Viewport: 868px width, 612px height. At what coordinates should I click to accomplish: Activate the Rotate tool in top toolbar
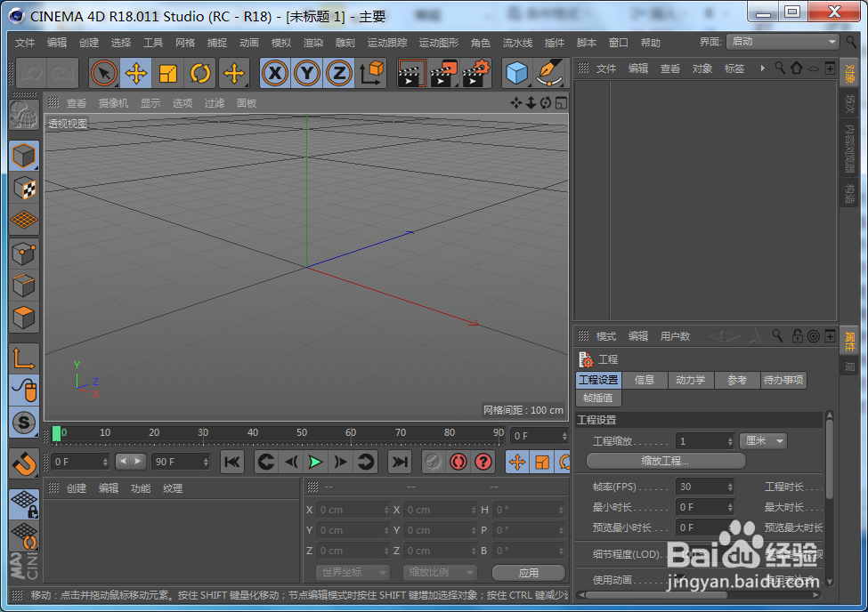pos(199,73)
